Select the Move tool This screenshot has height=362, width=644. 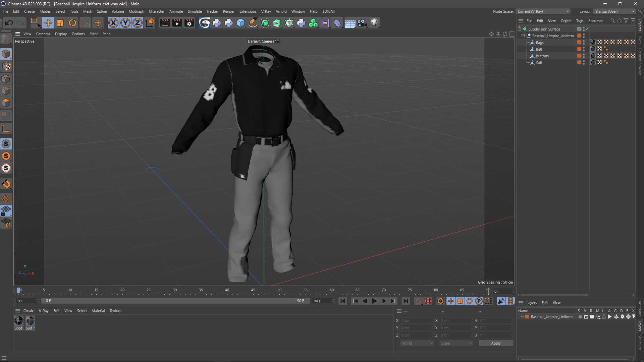click(48, 23)
